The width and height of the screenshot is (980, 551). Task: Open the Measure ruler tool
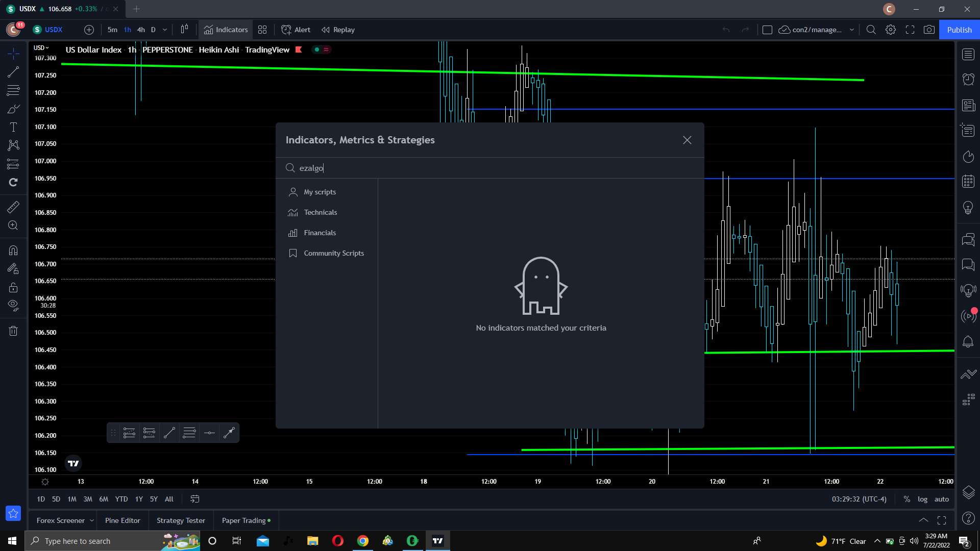(x=13, y=207)
